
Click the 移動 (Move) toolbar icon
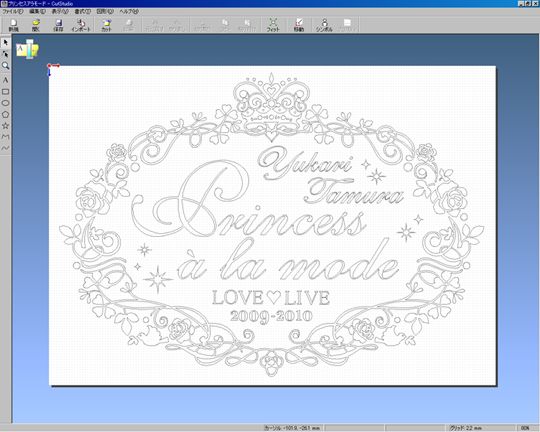point(299,25)
